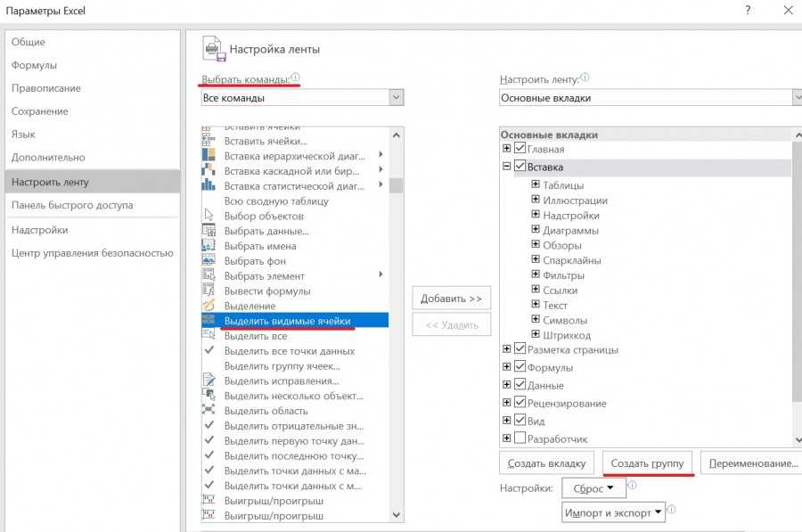Enable the Разработчик tab checkbox
The image size is (802, 532).
[x=520, y=438]
